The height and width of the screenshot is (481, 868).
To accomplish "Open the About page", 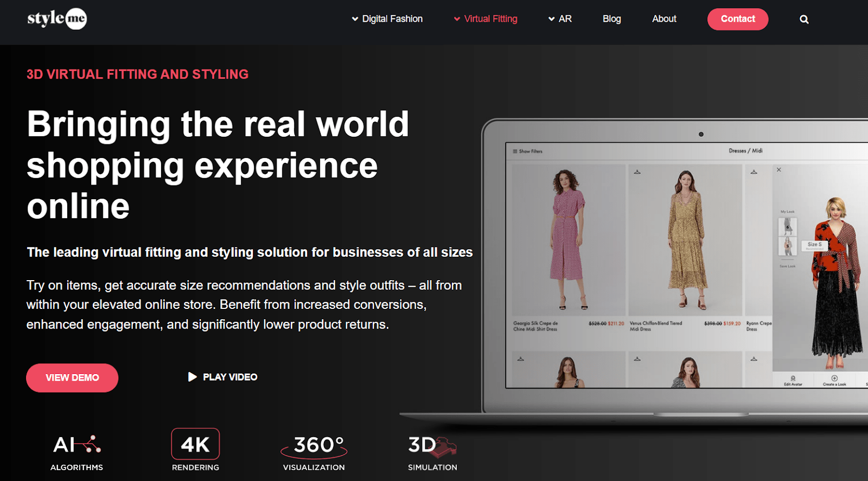I will click(664, 19).
